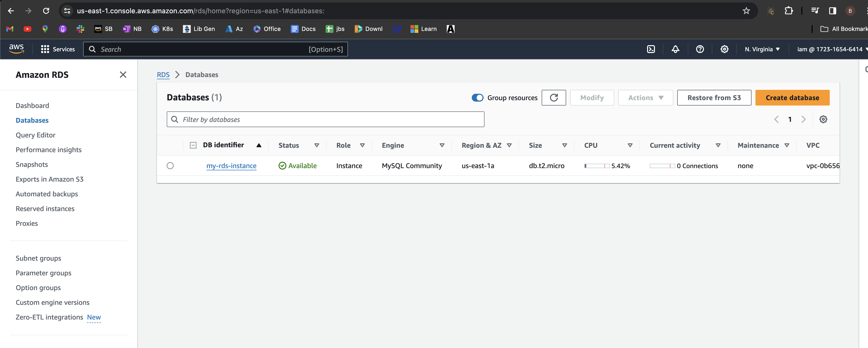Open the notifications bell icon
The height and width of the screenshot is (348, 868).
pos(675,49)
